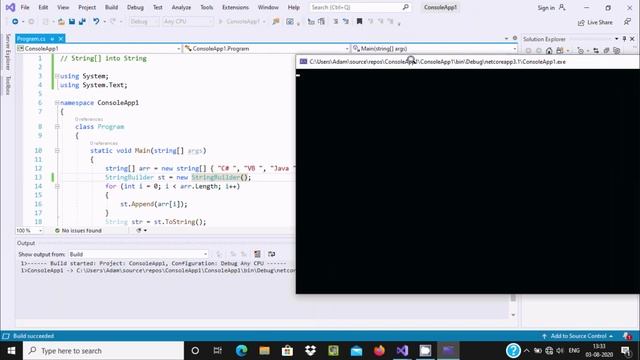
Task: Click the feedback icon next to Live Share
Action: tap(627, 22)
